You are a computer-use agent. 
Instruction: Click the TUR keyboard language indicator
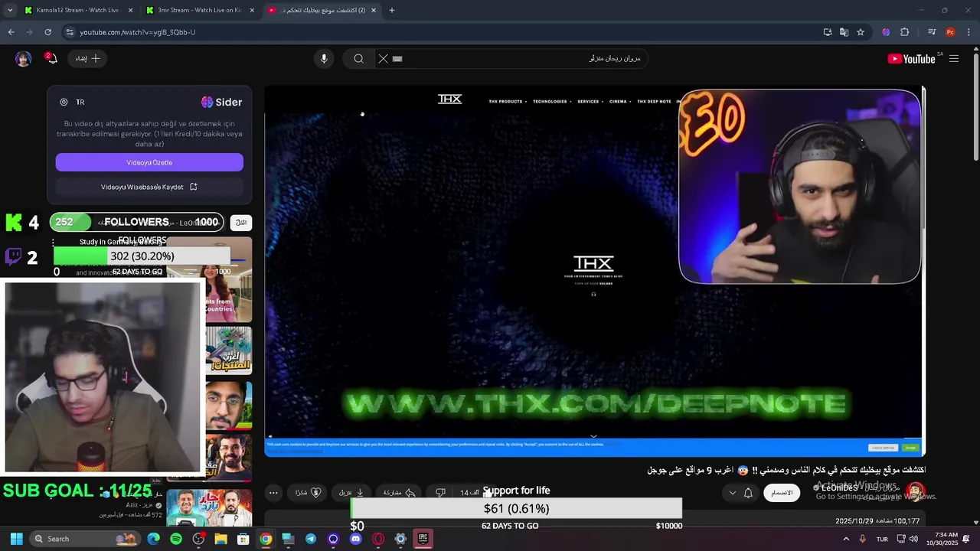coord(882,539)
